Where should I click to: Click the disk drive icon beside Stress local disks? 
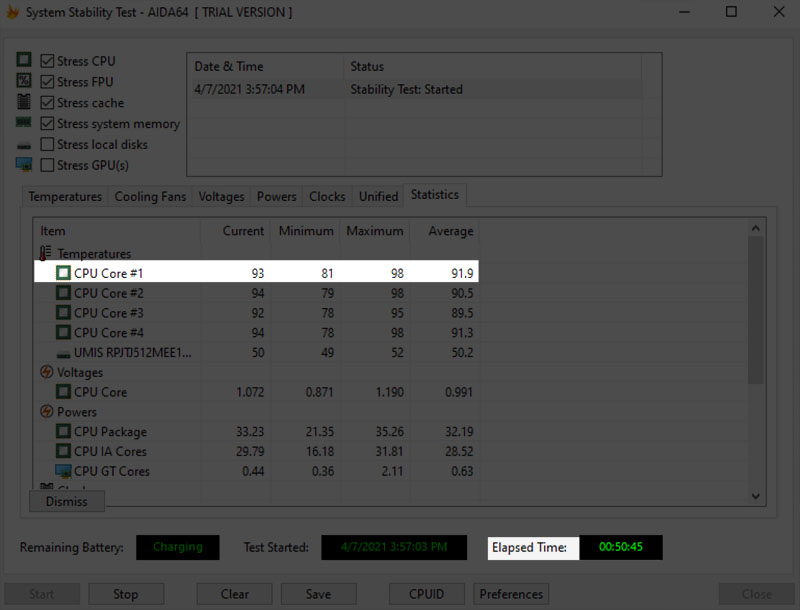tap(23, 146)
